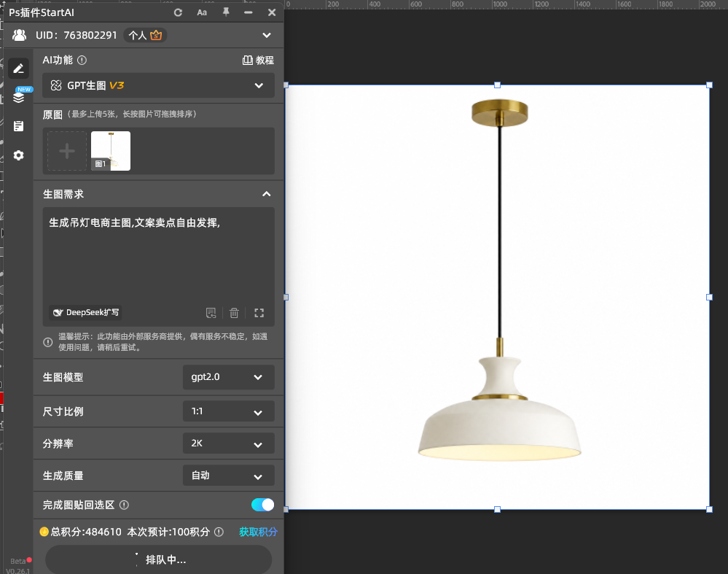Open the GPT生图 V3 function dropdown
728x574 pixels.
coord(158,85)
